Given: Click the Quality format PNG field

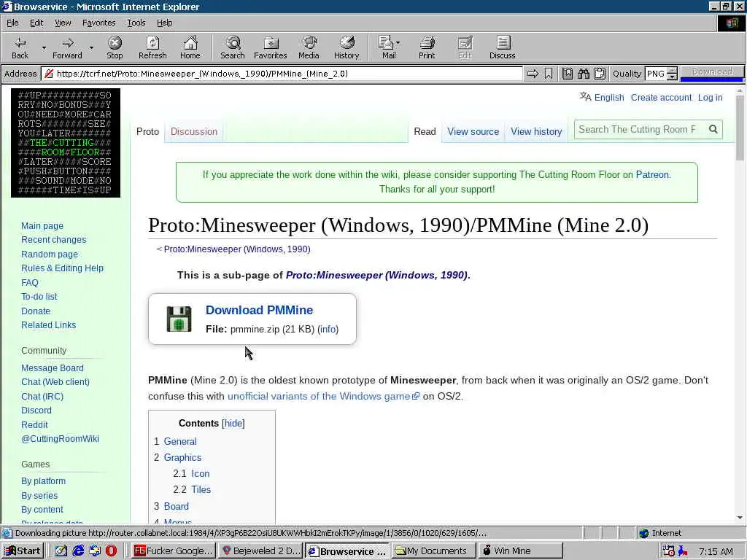Looking at the screenshot, I should [656, 74].
